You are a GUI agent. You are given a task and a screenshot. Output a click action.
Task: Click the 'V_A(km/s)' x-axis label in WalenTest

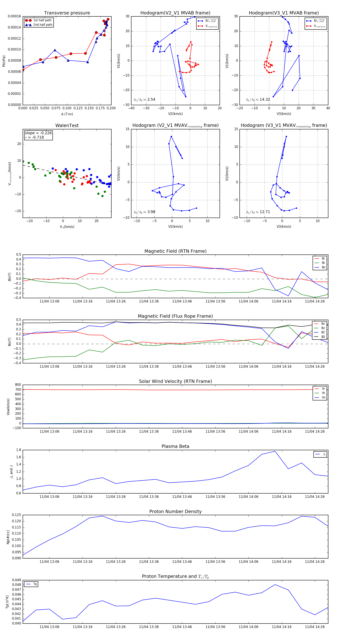point(67,227)
